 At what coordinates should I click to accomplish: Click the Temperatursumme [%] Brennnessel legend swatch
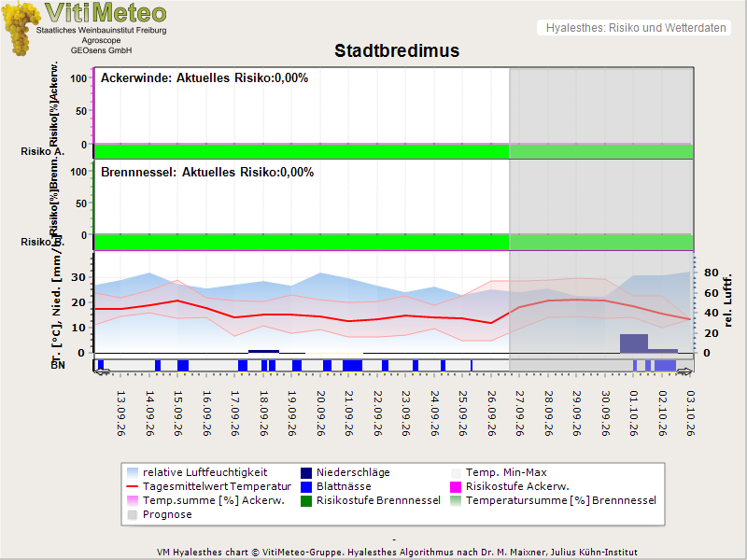click(x=456, y=500)
